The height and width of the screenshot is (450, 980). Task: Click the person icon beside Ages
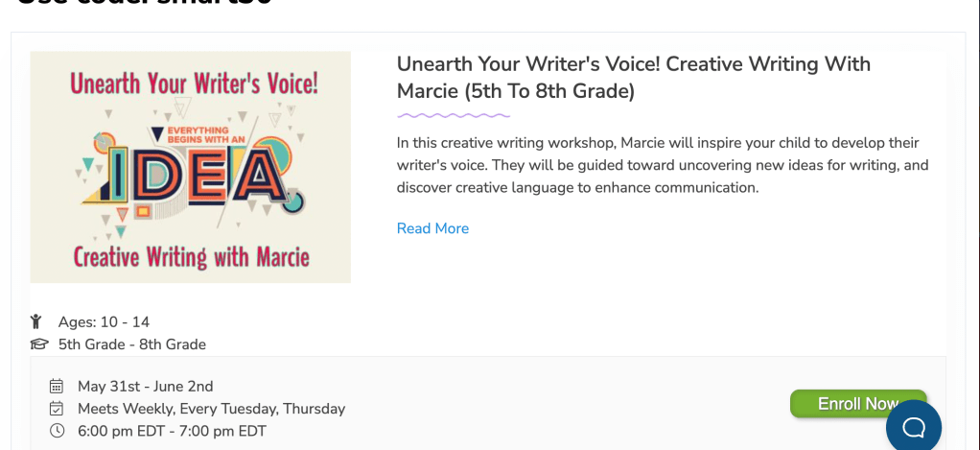(x=36, y=321)
